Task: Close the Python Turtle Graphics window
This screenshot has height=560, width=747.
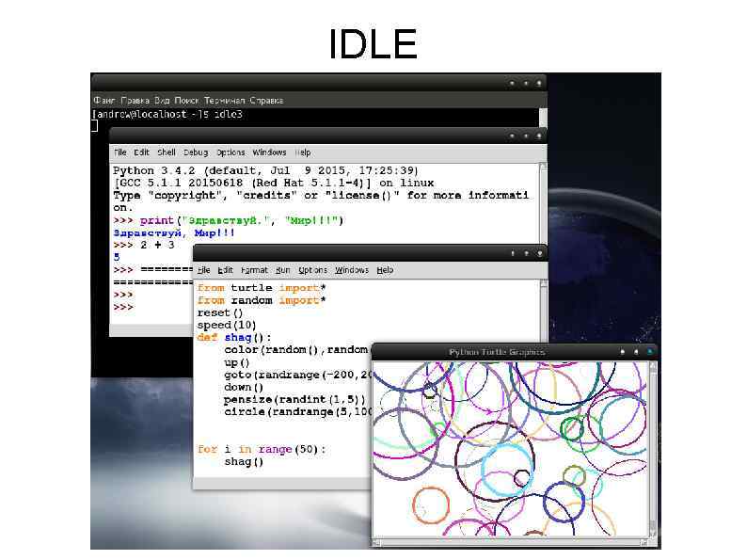Action: click(649, 352)
